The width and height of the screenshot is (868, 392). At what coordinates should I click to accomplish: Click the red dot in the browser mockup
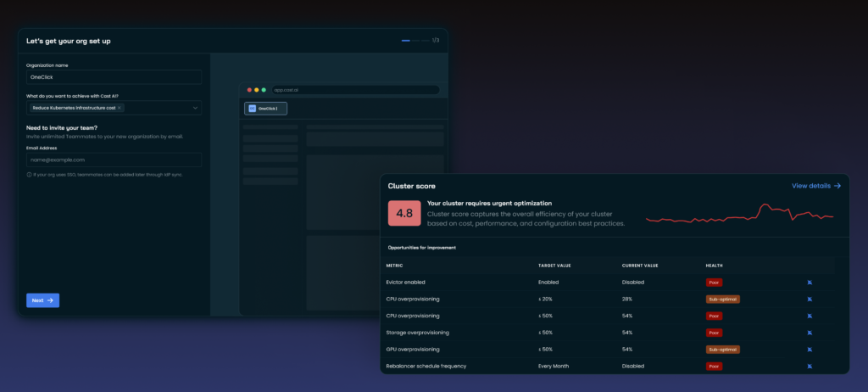tap(249, 90)
